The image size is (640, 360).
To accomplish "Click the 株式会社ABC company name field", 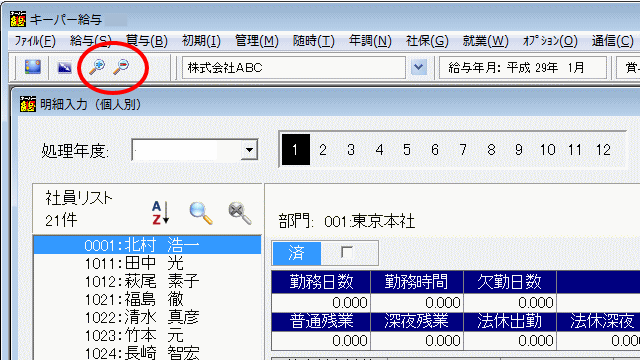I will point(293,67).
